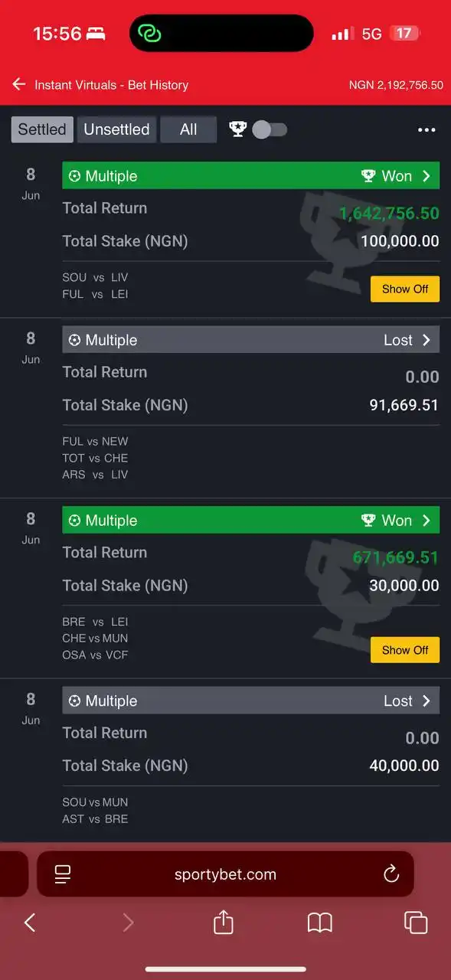Expand the Won bet returning 671,669.51
This screenshot has height=980, width=451.
[x=251, y=521]
